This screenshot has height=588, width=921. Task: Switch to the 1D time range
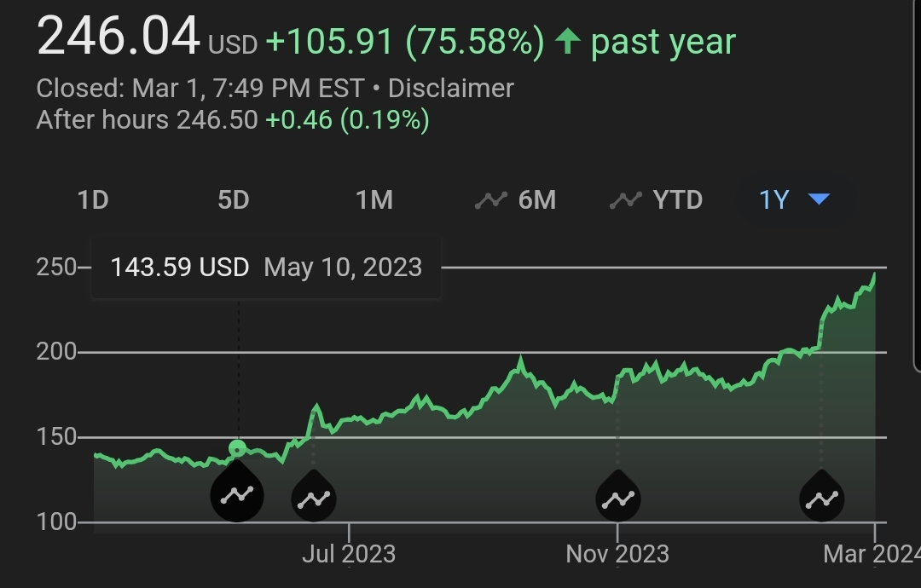click(x=93, y=200)
